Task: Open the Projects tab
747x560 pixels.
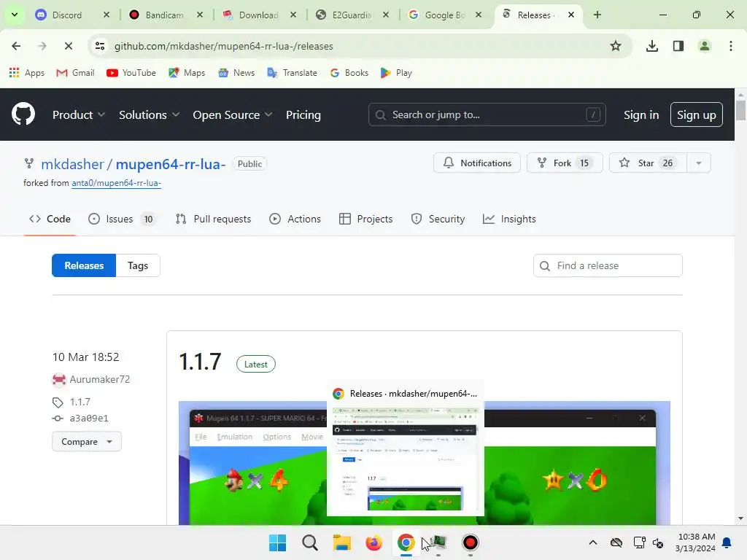Action: (x=366, y=219)
